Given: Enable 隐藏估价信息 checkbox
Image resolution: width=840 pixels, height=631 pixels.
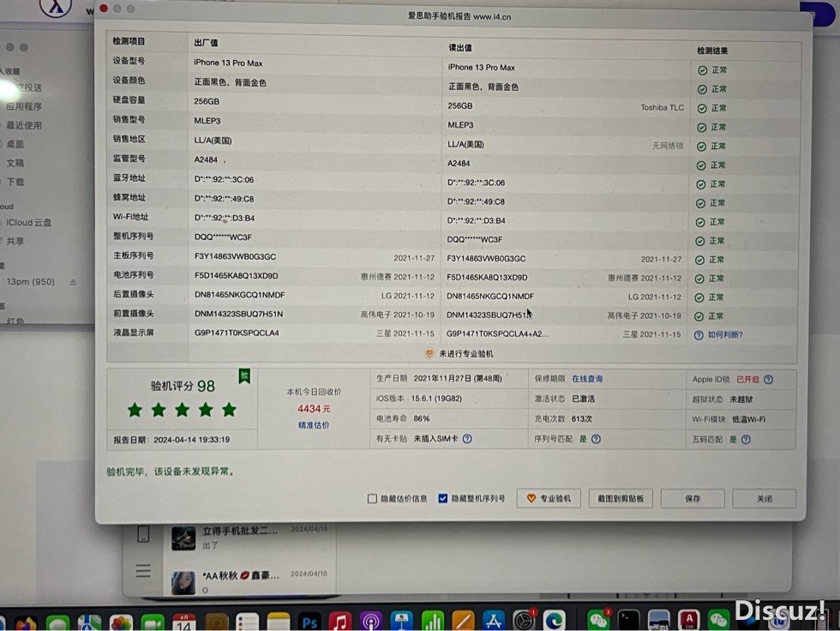Looking at the screenshot, I should (372, 499).
